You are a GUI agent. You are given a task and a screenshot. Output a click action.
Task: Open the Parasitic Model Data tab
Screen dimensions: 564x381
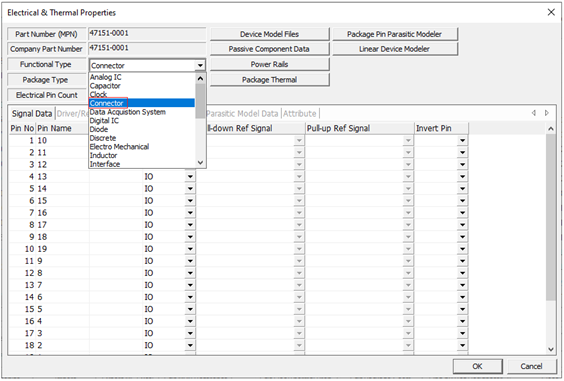(242, 114)
